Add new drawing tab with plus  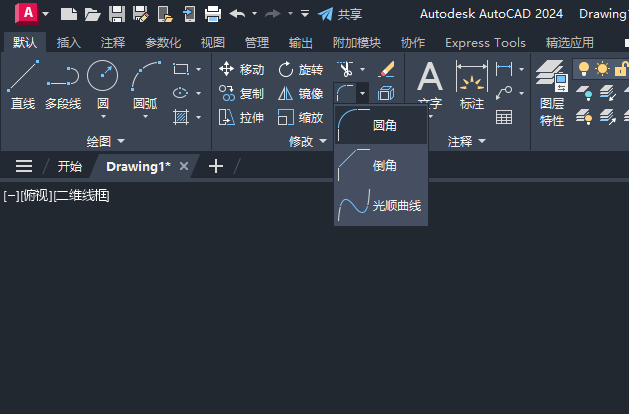pos(216,166)
